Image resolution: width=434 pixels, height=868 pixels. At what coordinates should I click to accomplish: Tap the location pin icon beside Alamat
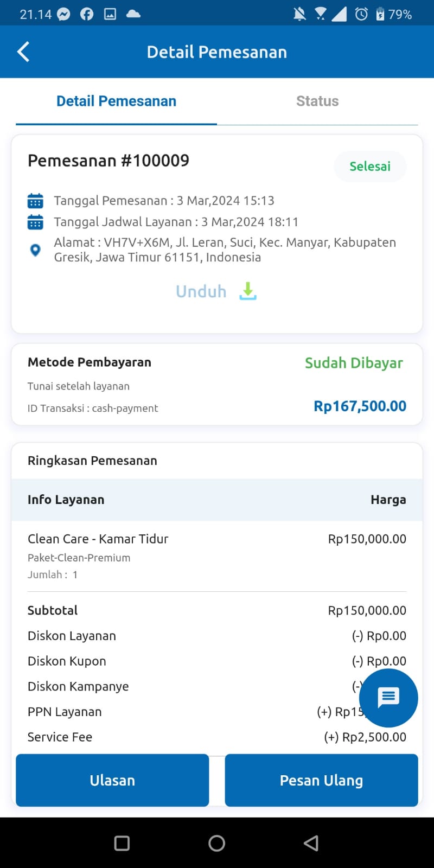[x=35, y=250]
